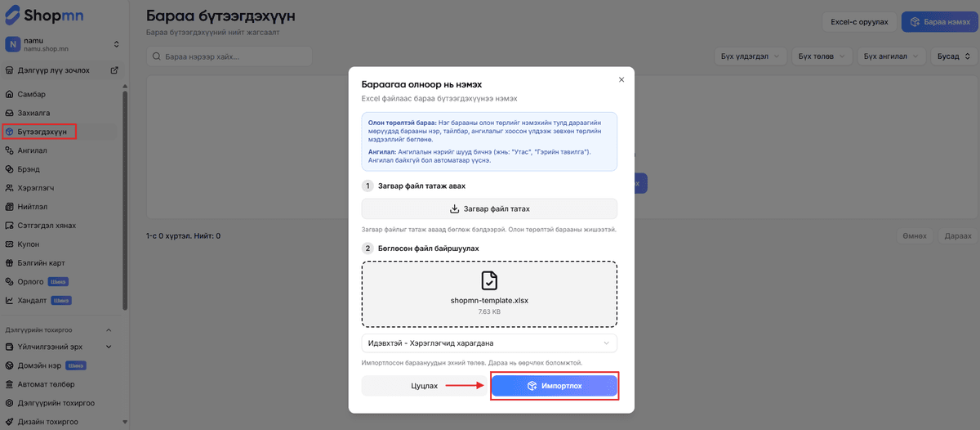Click the product name search field

click(x=229, y=56)
